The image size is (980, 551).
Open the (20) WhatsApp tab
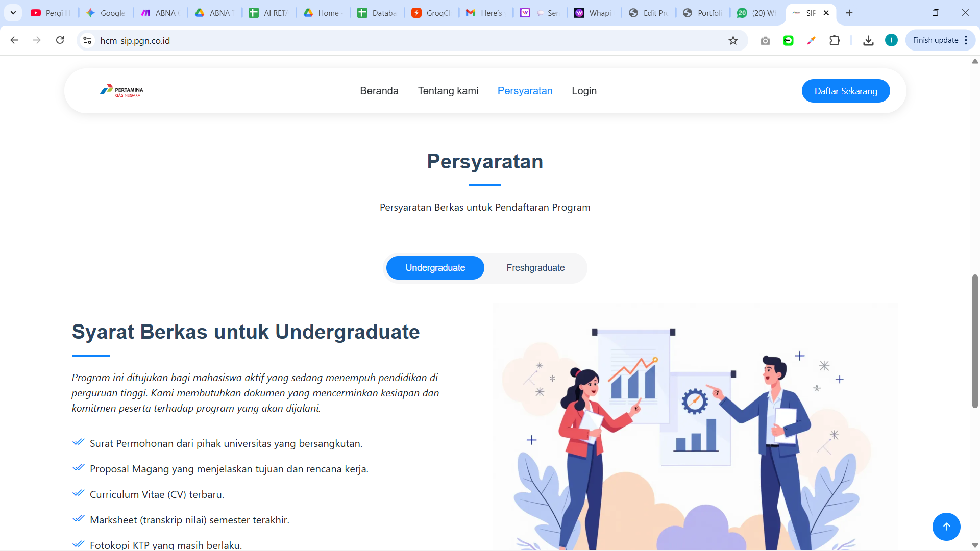(757, 13)
